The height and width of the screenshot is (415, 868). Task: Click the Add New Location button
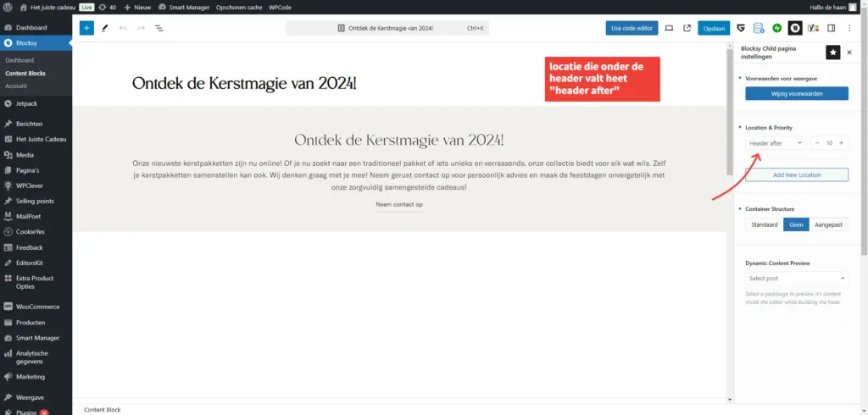pos(796,174)
